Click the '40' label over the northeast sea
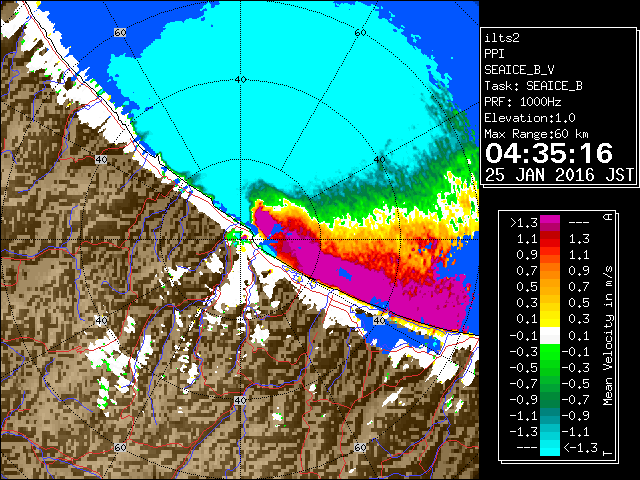Image resolution: width=640 pixels, height=480 pixels. 380,160
